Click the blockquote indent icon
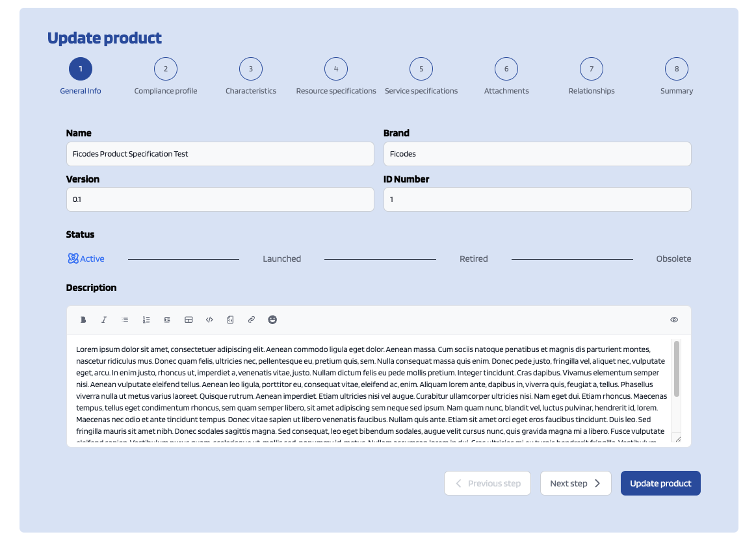 167,320
